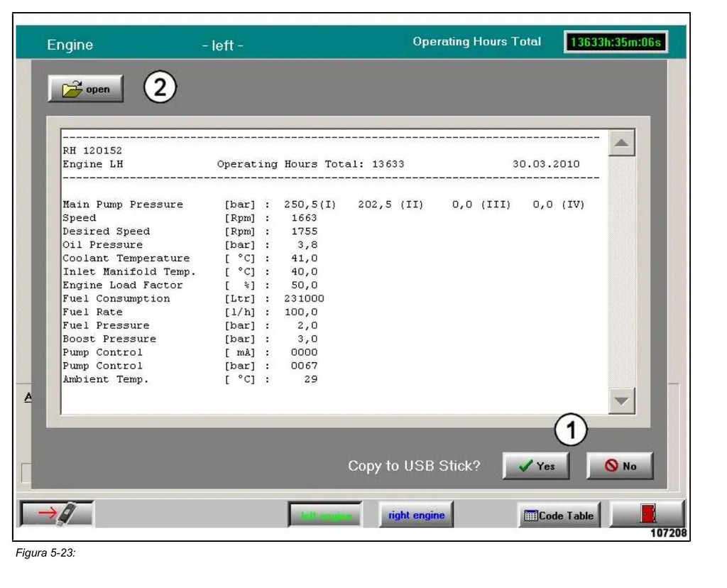Select the Fuel Consumption value 231000

coord(304,299)
